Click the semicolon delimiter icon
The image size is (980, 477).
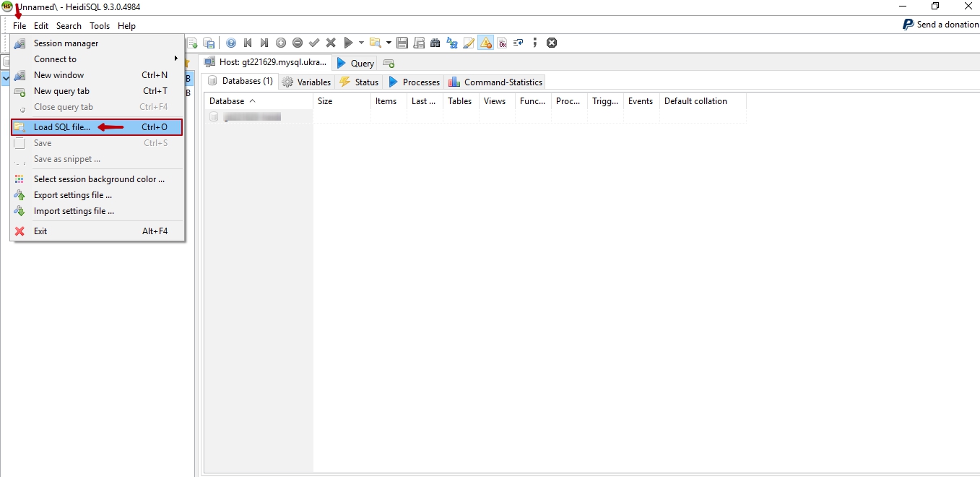[x=535, y=43]
